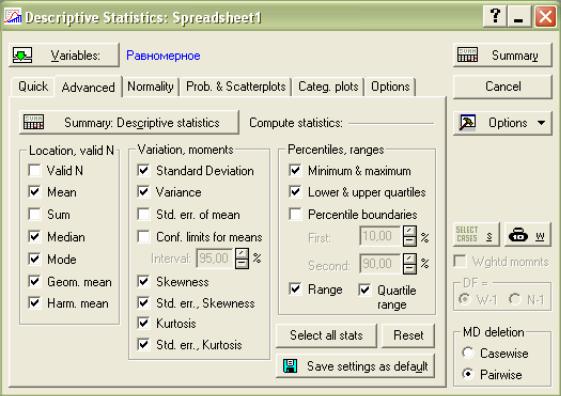
Task: Click the Cancel button
Action: click(x=502, y=87)
